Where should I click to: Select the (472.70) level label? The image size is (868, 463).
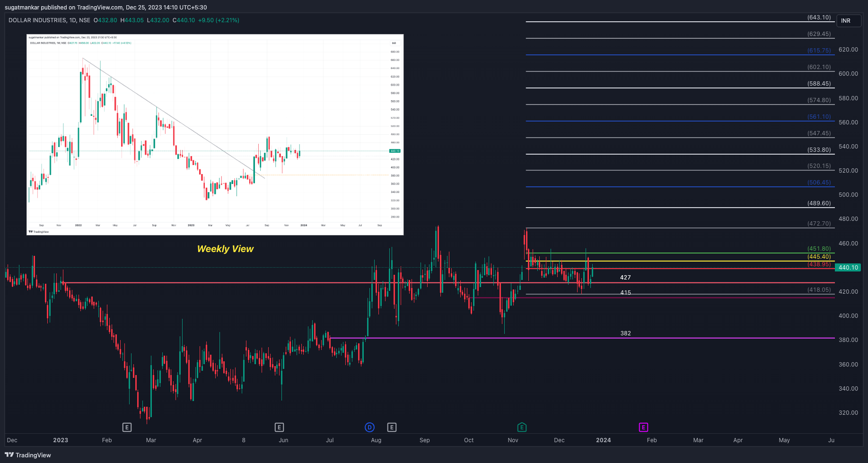coord(819,224)
